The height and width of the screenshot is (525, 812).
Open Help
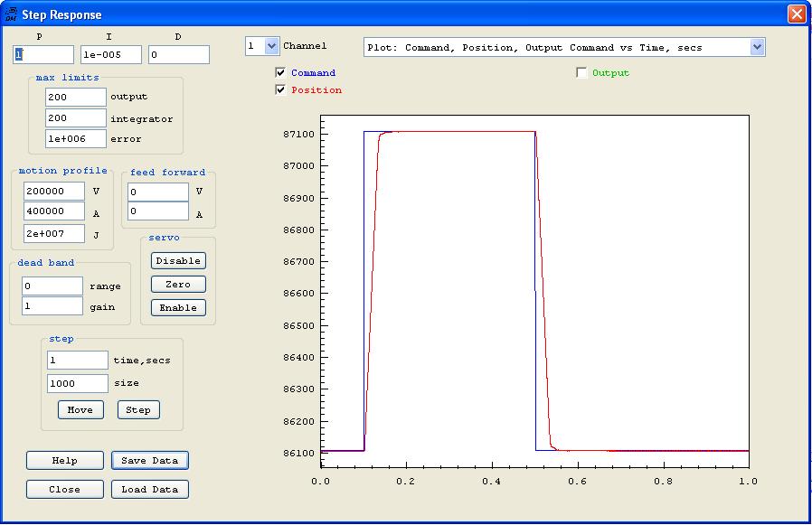tap(64, 460)
